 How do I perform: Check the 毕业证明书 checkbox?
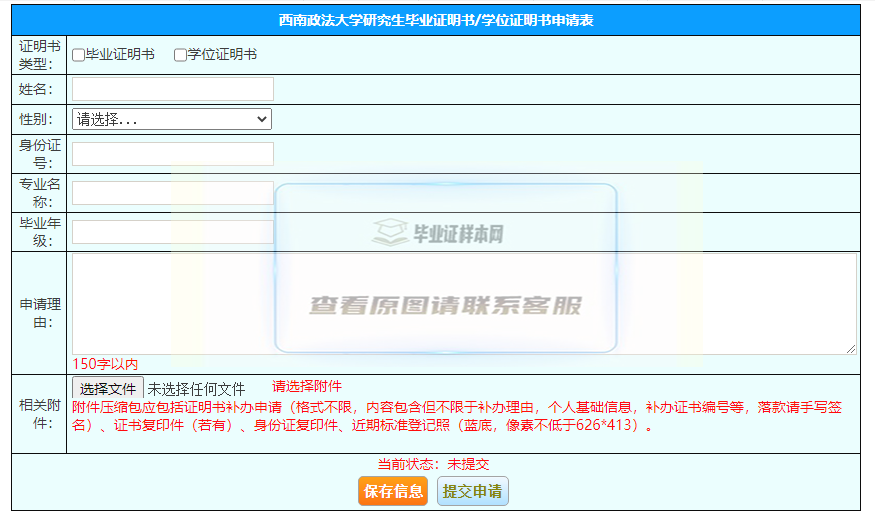click(x=78, y=55)
